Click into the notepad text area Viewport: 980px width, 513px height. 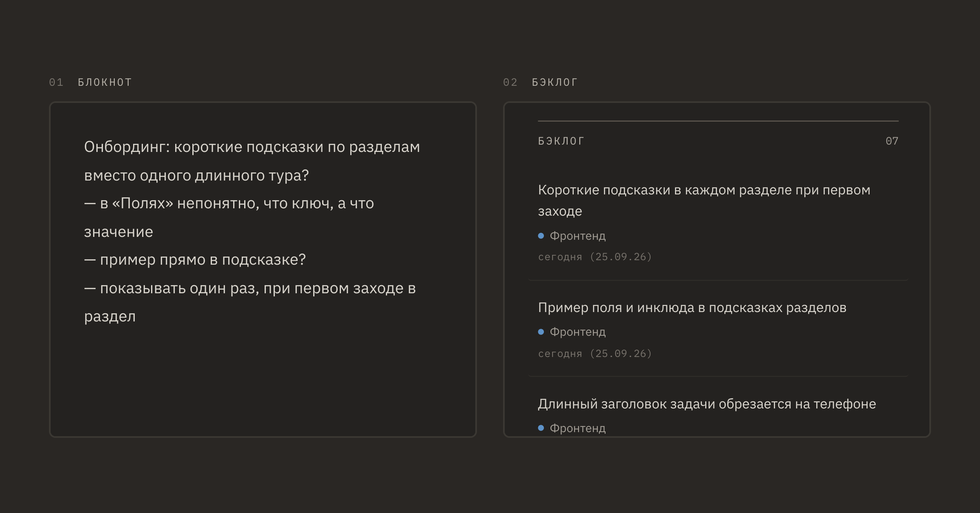pos(263,270)
